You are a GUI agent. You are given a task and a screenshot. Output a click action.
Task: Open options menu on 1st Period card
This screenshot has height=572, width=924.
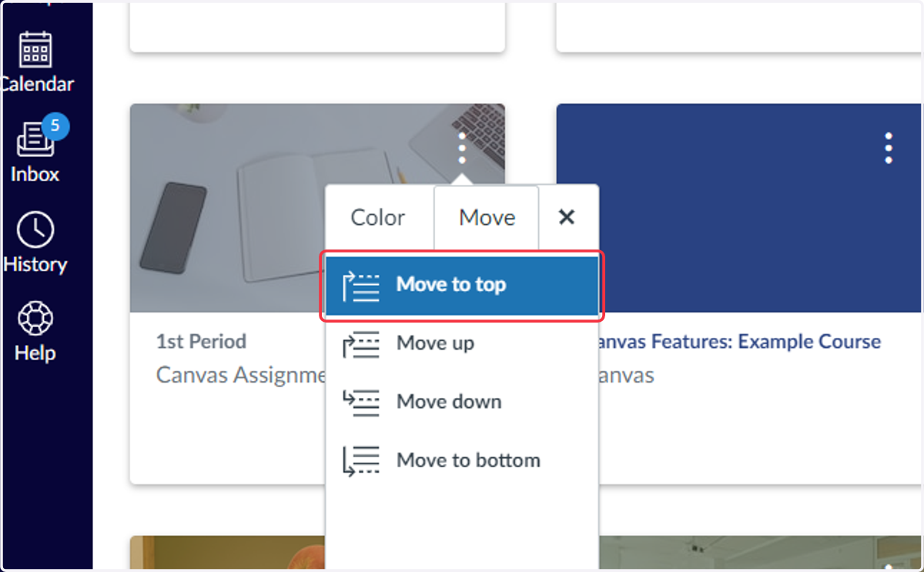point(462,148)
